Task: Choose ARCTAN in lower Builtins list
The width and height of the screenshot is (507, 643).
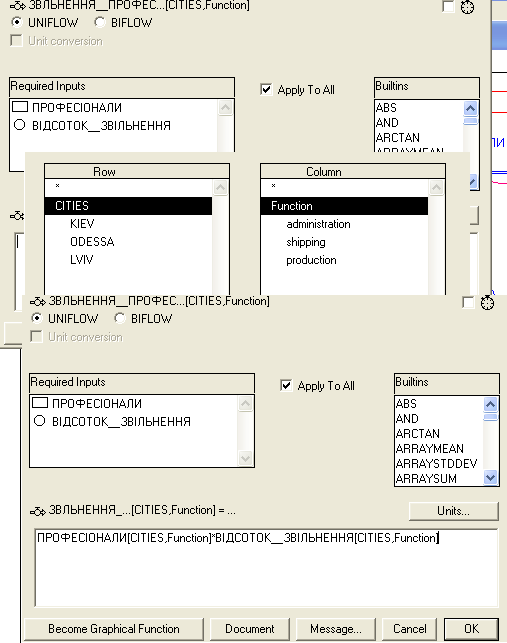Action: coord(418,434)
